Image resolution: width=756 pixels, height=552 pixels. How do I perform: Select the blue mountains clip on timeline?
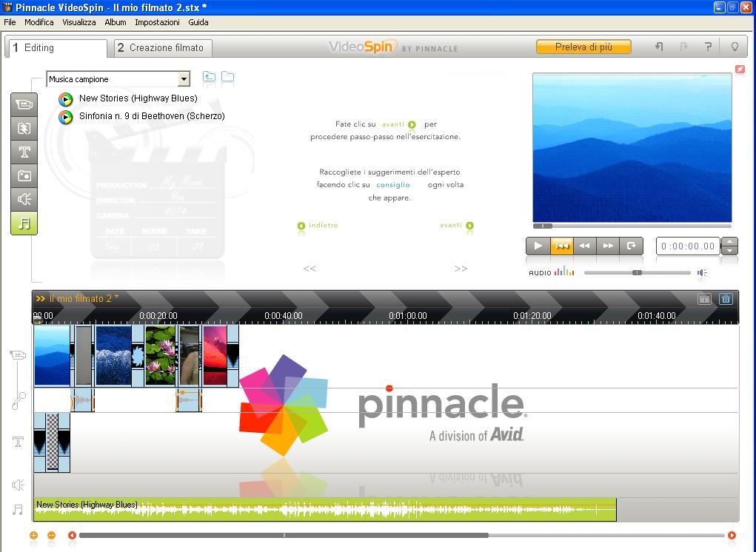click(x=52, y=356)
